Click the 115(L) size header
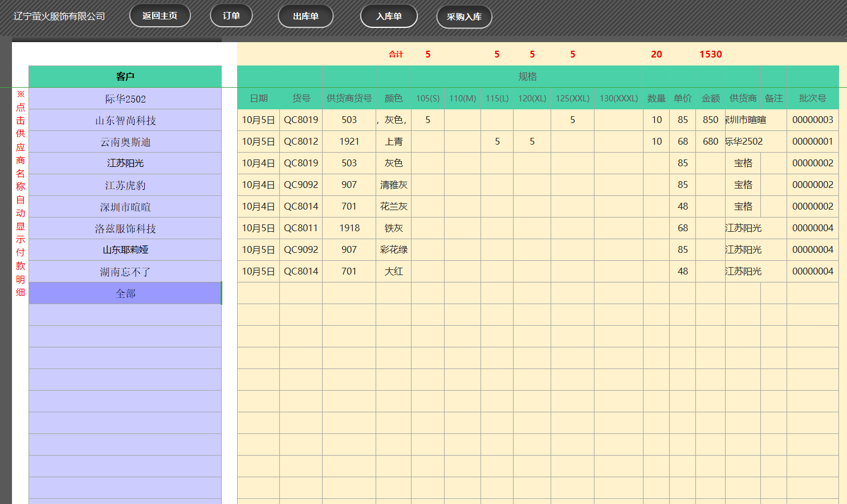Image resolution: width=847 pixels, height=504 pixels. pyautogui.click(x=497, y=98)
